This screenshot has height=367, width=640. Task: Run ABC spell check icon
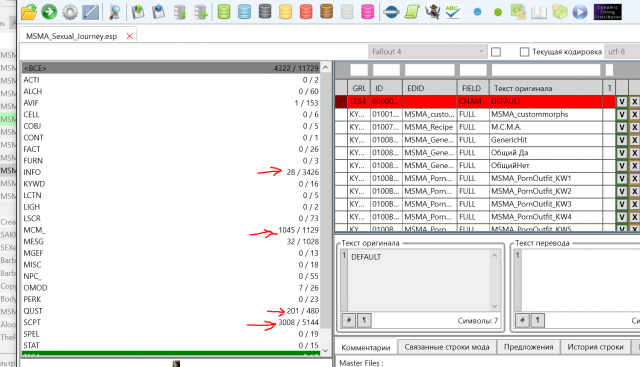(453, 12)
